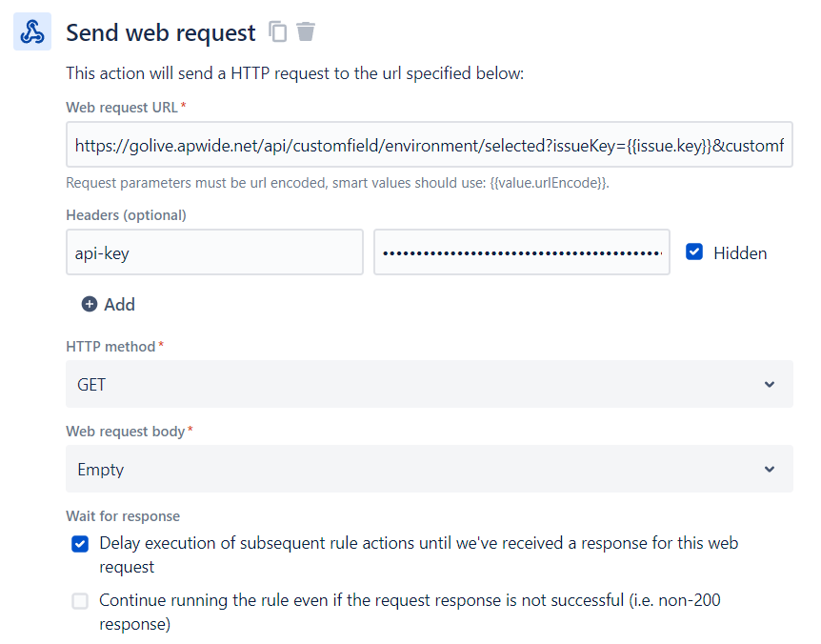The width and height of the screenshot is (821, 644).
Task: Click the chevron arrow on HTTP method
Action: pyautogui.click(x=770, y=384)
